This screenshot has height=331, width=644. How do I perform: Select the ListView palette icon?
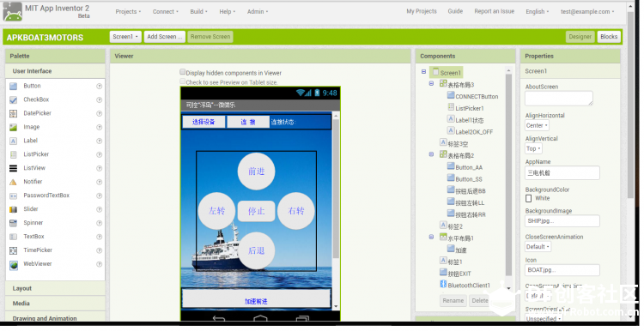click(13, 168)
